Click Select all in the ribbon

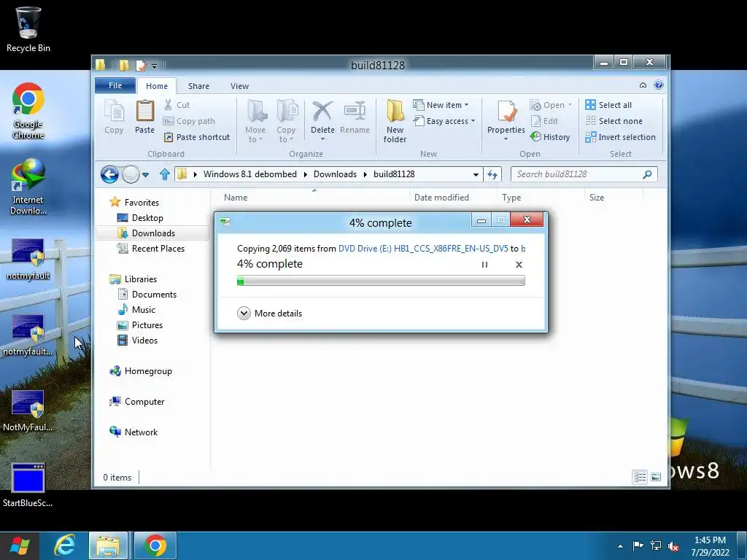click(608, 105)
